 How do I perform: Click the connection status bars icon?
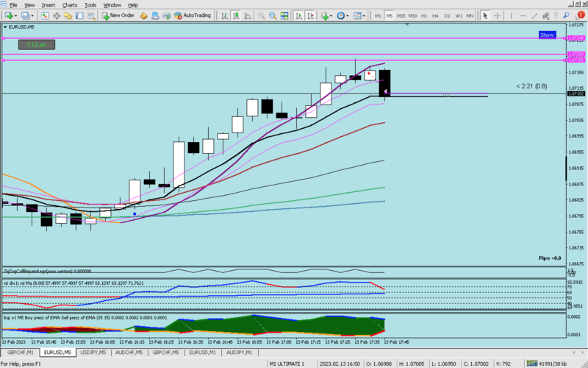pos(532,363)
